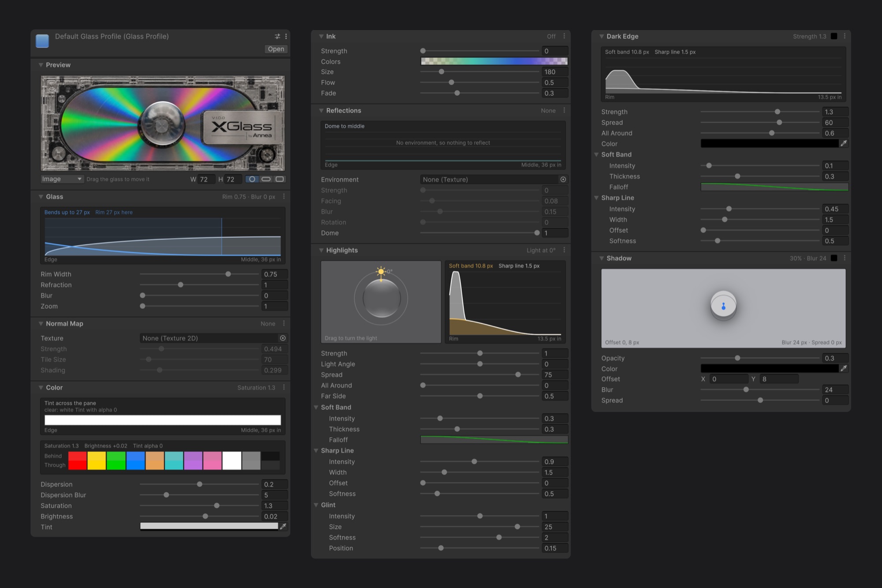Collapse the Shadow section
Viewport: 882px width, 588px height.
pyautogui.click(x=602, y=258)
